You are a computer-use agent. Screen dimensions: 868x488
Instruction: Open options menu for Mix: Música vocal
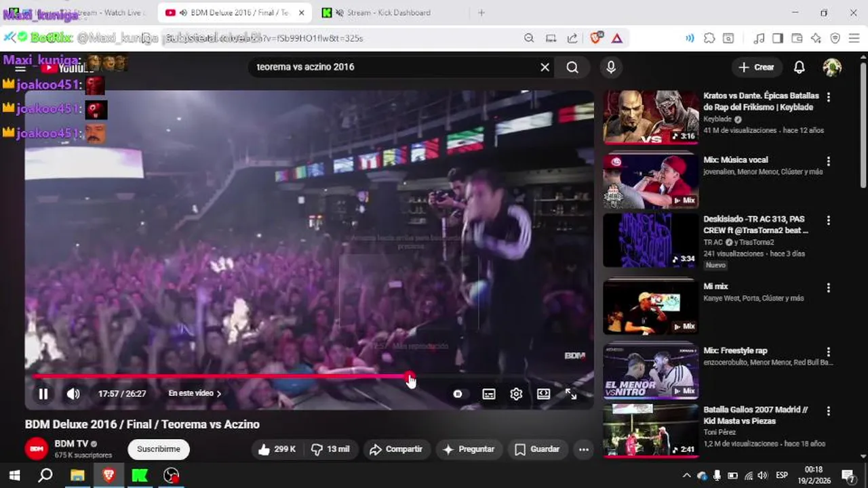pos(828,161)
